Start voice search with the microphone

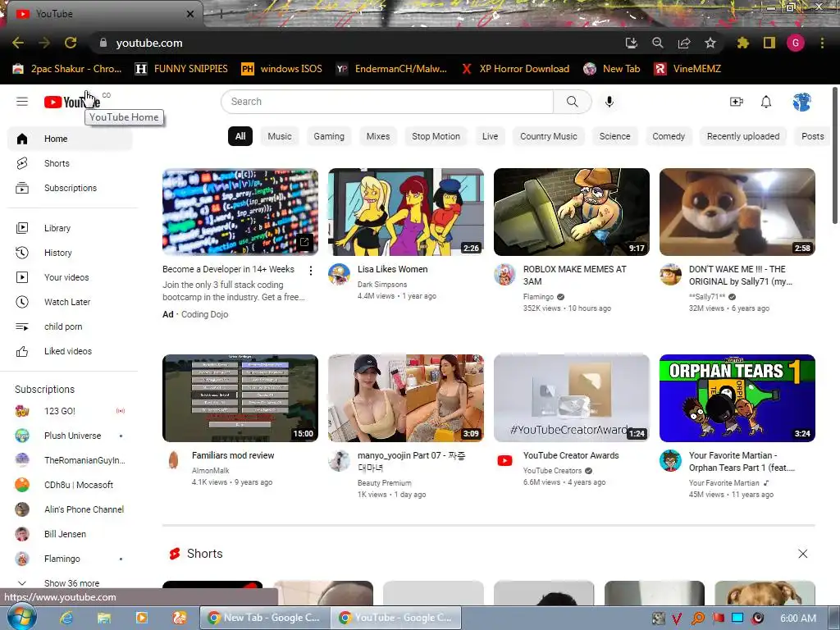point(609,101)
